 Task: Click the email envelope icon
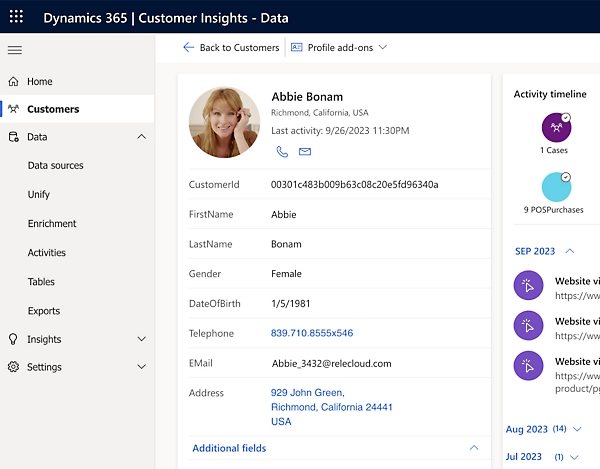(x=305, y=152)
